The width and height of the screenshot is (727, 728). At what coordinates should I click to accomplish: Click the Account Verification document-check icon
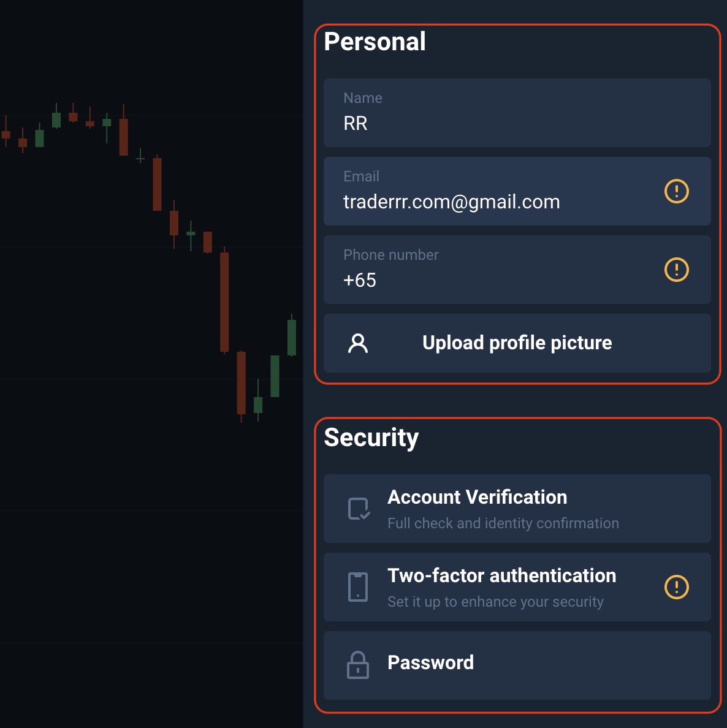point(359,509)
